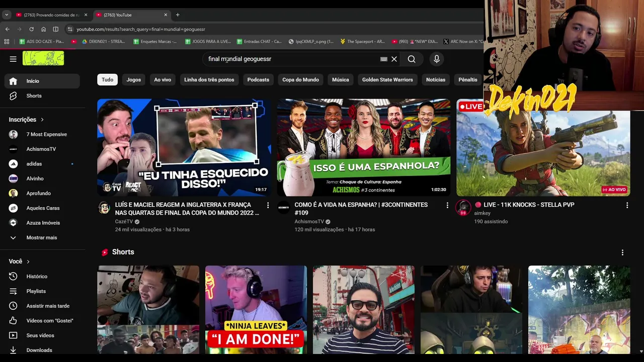The image size is (644, 362).
Task: Open the 'Isso é uma espanhola?' thumbnail
Action: coord(364,147)
